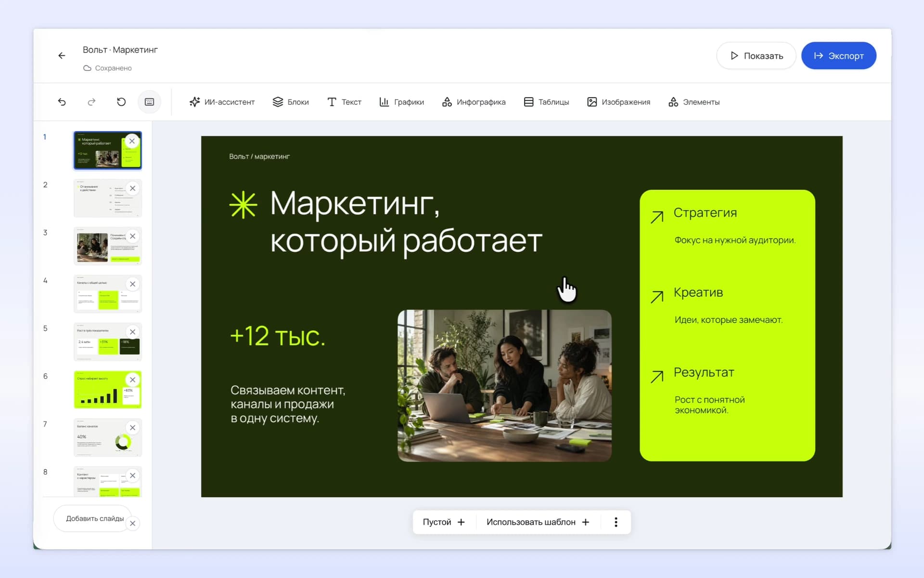Select the Вольт / маркетинг slide label
This screenshot has width=924, height=578.
[x=259, y=157]
